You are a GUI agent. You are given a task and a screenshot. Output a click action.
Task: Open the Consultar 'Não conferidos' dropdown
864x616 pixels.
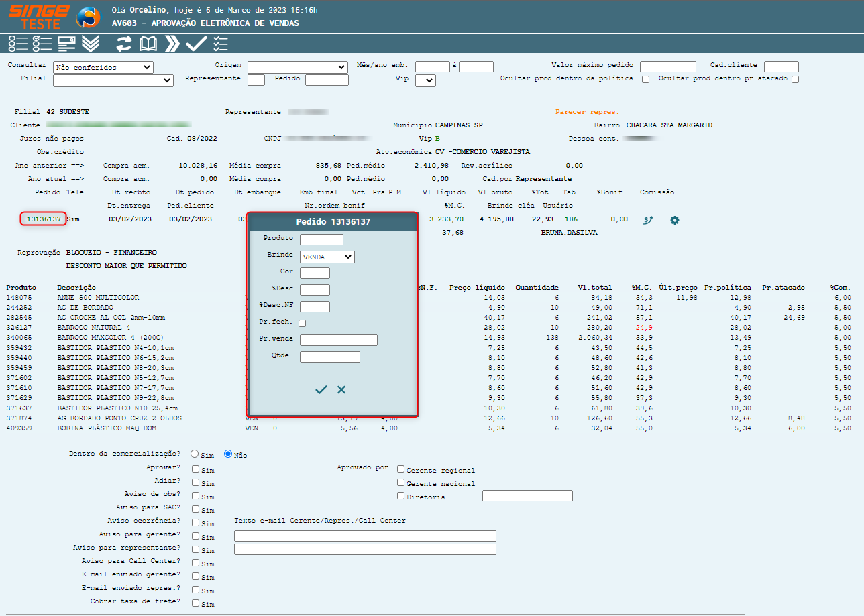pos(103,67)
